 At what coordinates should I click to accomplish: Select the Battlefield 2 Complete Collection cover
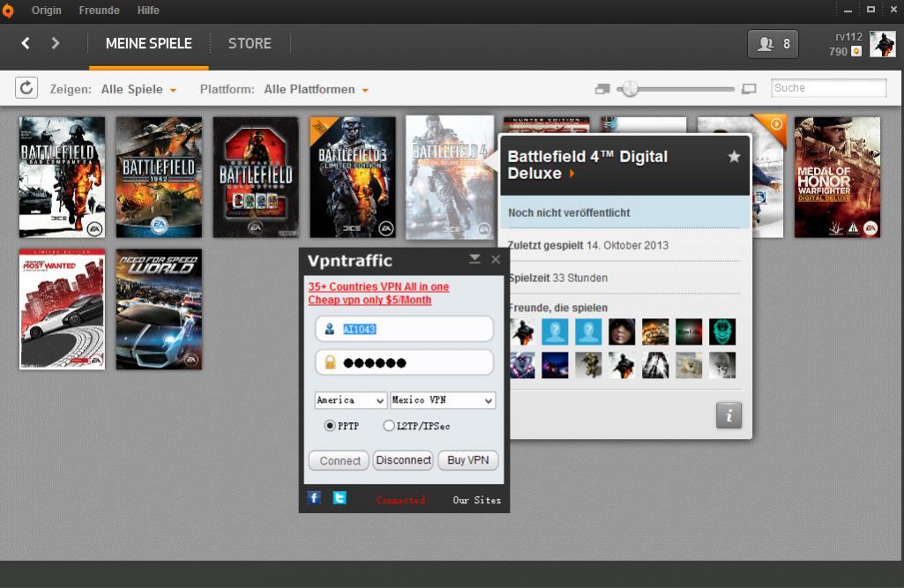tap(256, 177)
